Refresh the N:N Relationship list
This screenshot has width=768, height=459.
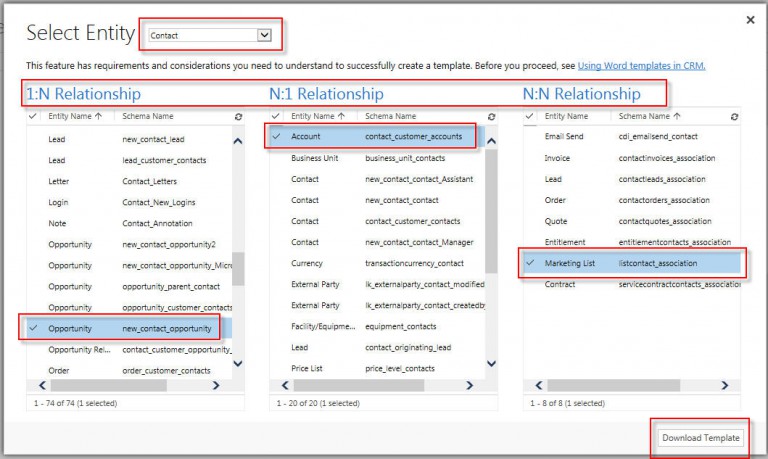coord(734,117)
